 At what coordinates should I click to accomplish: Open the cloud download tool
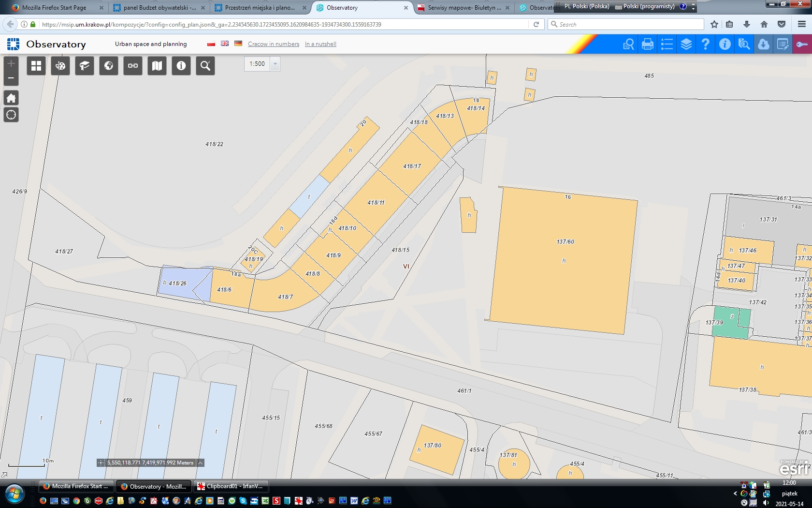(763, 45)
